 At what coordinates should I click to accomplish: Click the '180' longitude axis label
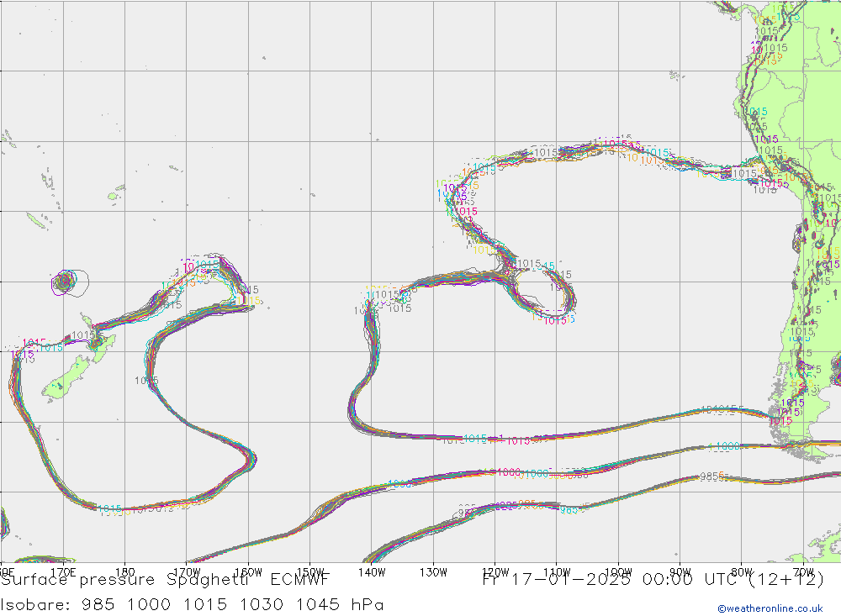tap(125, 572)
